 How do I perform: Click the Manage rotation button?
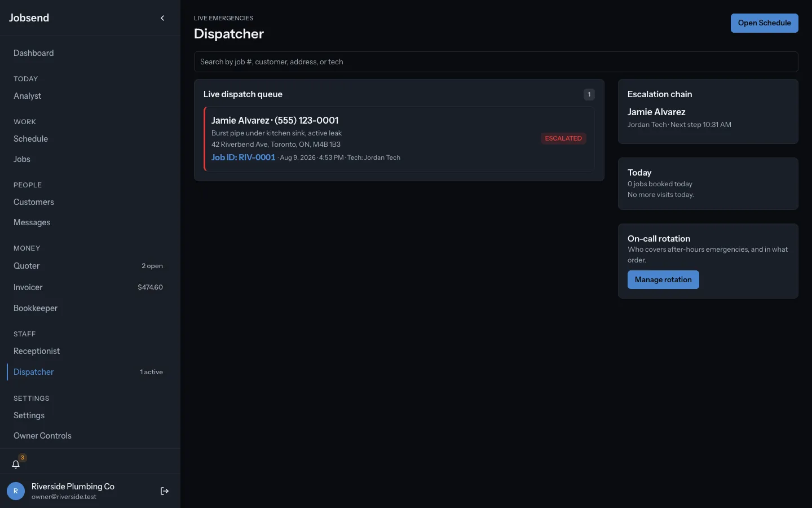[663, 280]
